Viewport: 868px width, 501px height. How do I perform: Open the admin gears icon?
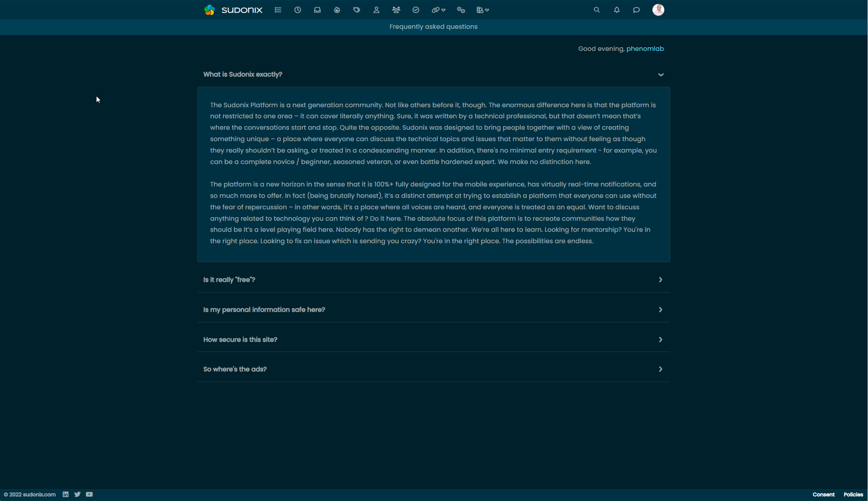pyautogui.click(x=461, y=10)
